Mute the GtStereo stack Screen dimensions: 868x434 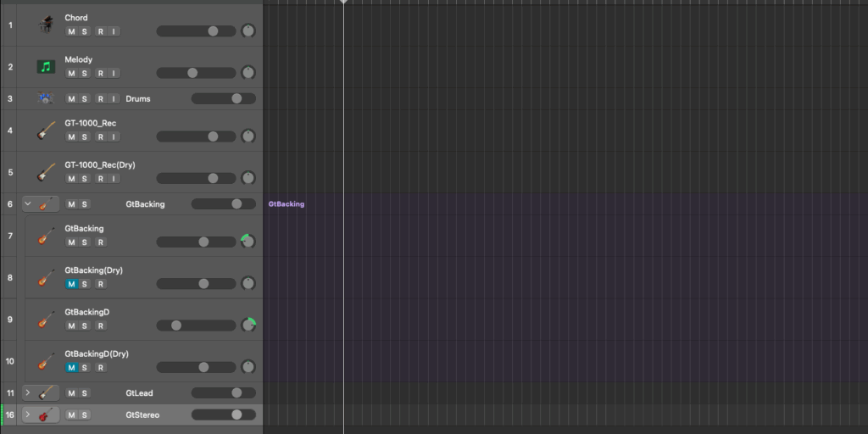point(71,415)
